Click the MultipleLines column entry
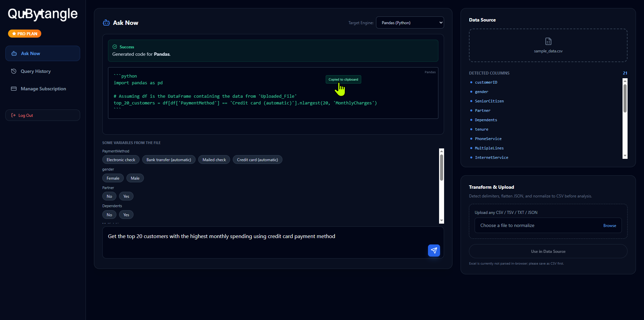 coord(489,148)
